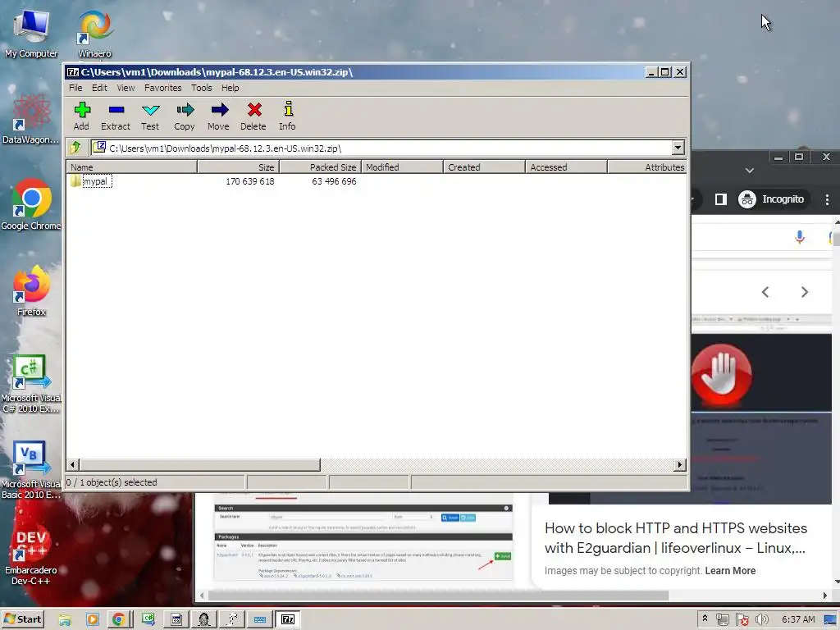Click the horizontal scrollbar right arrow in 7-Zip
This screenshot has width=840, height=630.
click(x=680, y=464)
